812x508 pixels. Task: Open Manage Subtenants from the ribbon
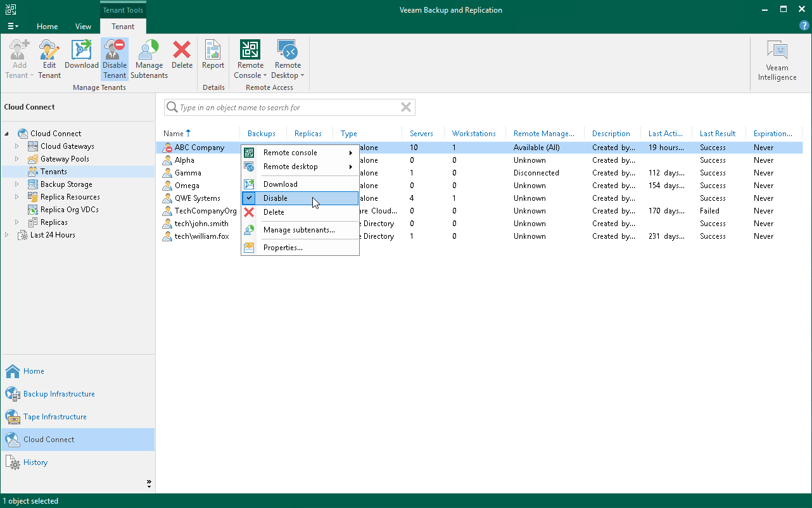click(x=149, y=59)
